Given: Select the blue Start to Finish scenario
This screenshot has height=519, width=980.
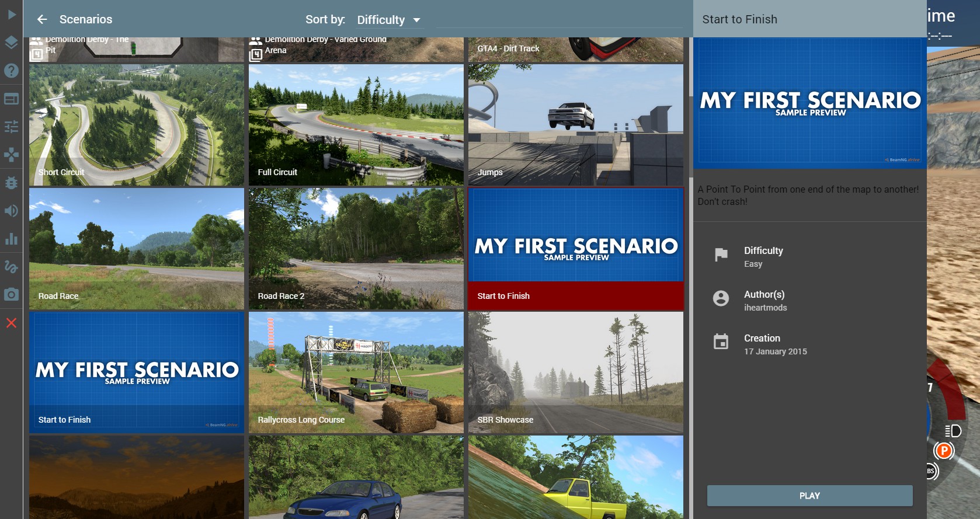Looking at the screenshot, I should coord(137,372).
